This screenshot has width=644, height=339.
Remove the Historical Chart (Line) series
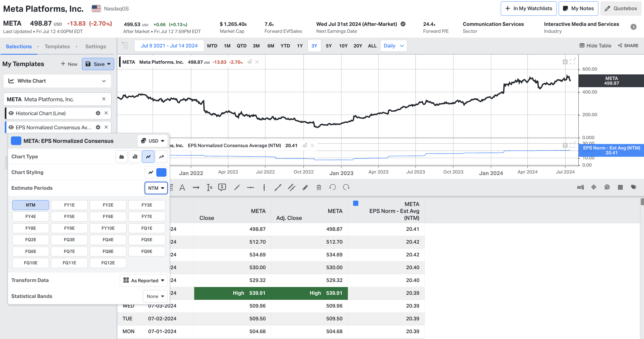pos(106,113)
